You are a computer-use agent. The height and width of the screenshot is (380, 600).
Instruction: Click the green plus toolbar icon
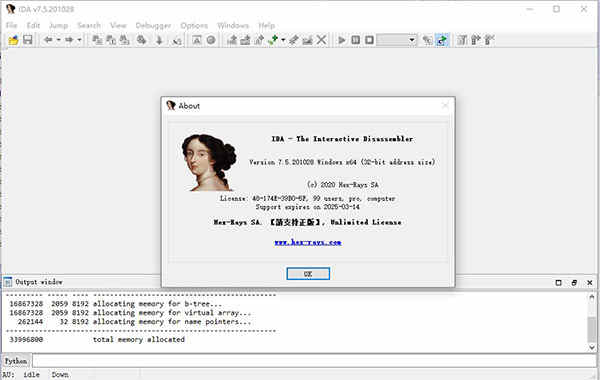pyautogui.click(x=273, y=40)
